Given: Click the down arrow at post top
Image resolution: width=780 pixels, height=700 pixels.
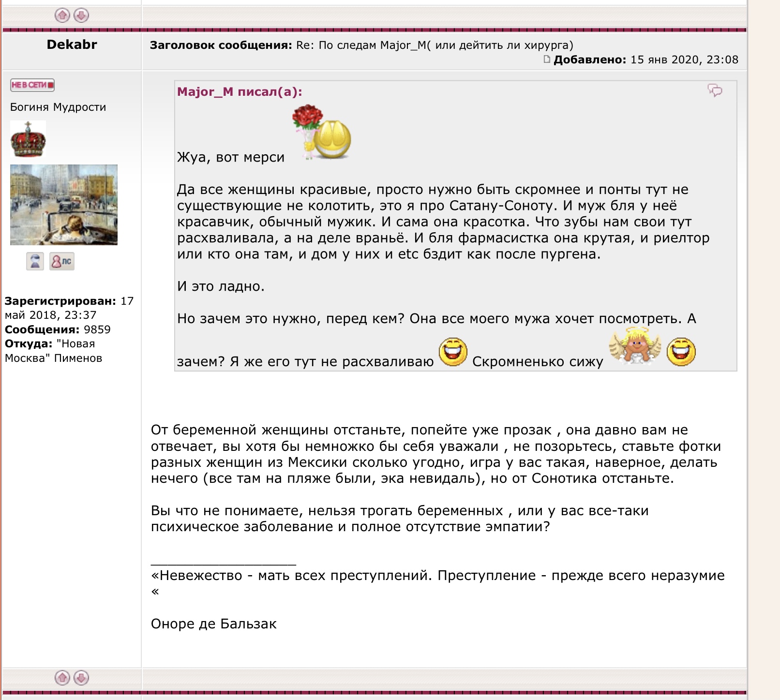Looking at the screenshot, I should pos(81,15).
